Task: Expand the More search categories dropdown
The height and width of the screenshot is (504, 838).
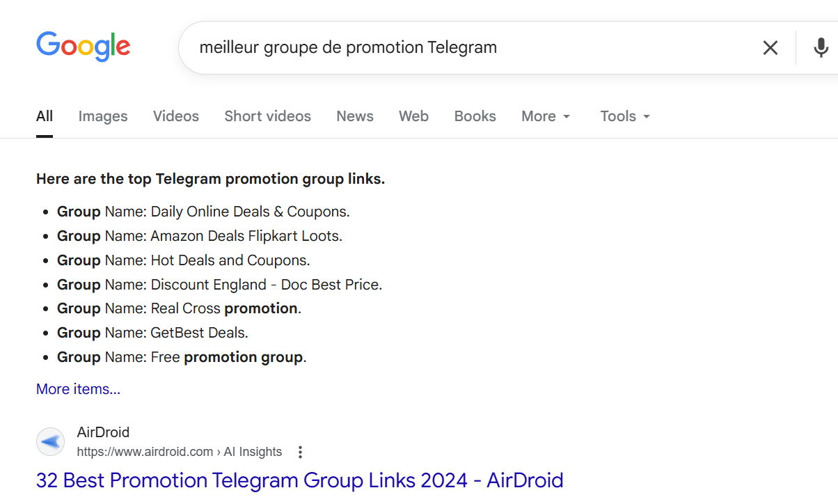Action: 546,116
